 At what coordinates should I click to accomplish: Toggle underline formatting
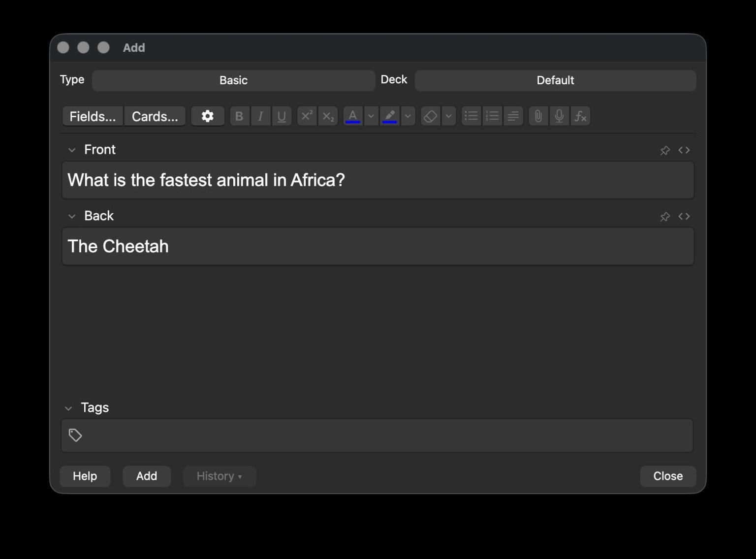(282, 116)
